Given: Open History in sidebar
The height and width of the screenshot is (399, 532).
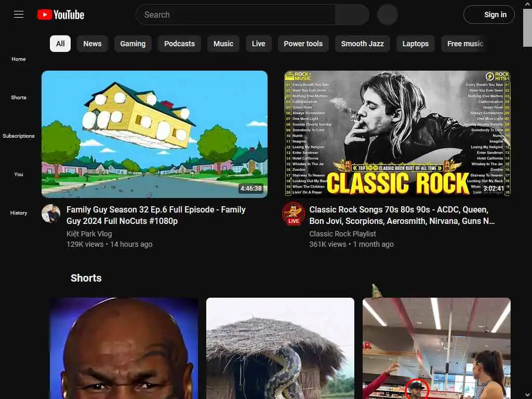Looking at the screenshot, I should pos(19,212).
